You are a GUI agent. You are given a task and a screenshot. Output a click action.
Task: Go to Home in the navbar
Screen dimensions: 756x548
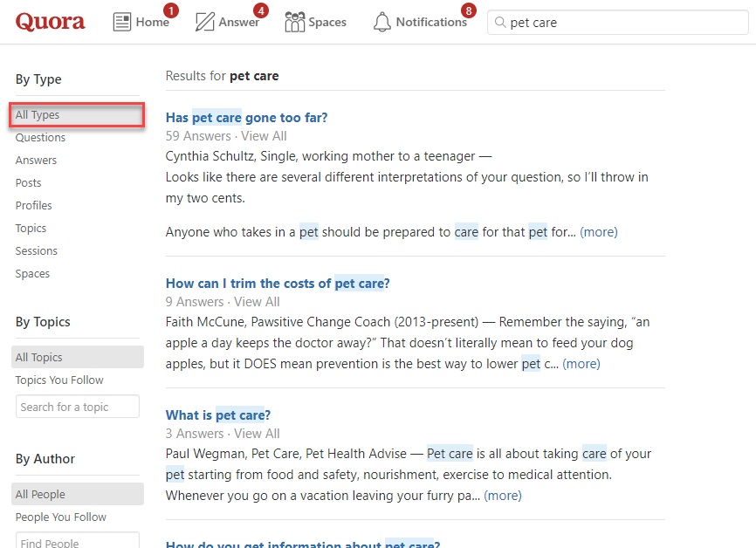coord(141,22)
